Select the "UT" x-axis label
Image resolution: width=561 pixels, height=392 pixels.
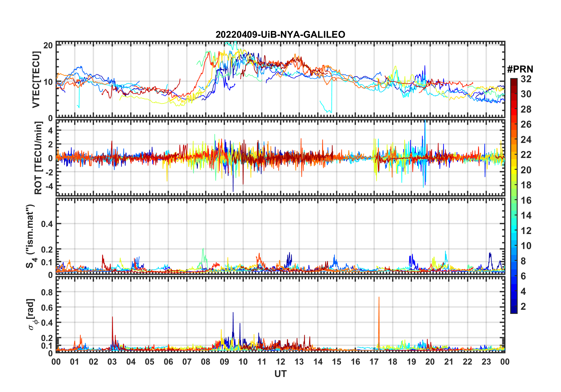point(280,374)
